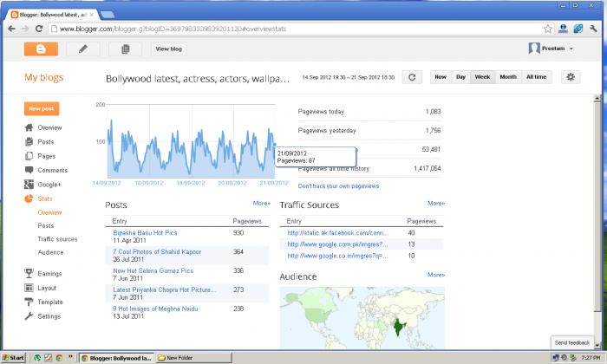Click the taskbar clock showing 7:27 PM
Image resolution: width=607 pixels, height=364 pixels.
[x=591, y=358]
